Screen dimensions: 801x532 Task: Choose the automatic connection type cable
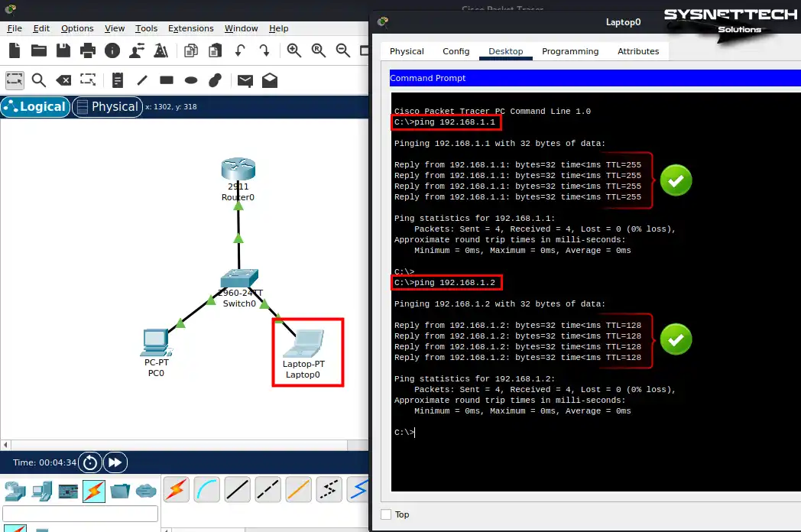click(x=177, y=490)
